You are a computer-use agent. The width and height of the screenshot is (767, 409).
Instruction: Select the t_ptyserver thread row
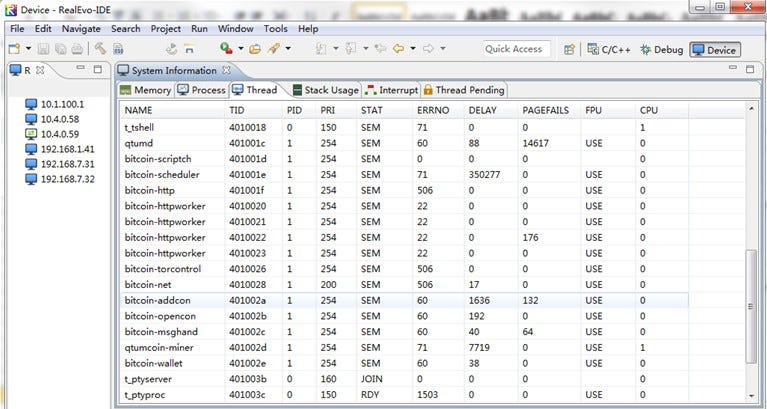(404, 379)
